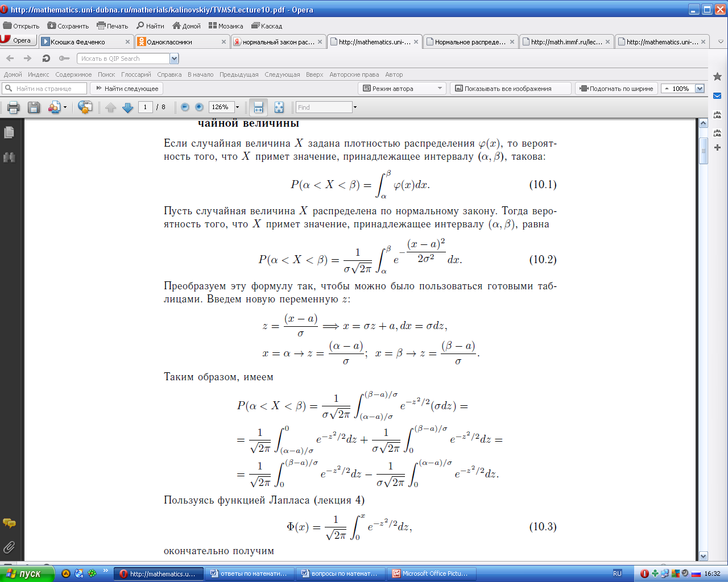Open the bookmarks star panel
The height and width of the screenshot is (582, 728).
pos(717,76)
